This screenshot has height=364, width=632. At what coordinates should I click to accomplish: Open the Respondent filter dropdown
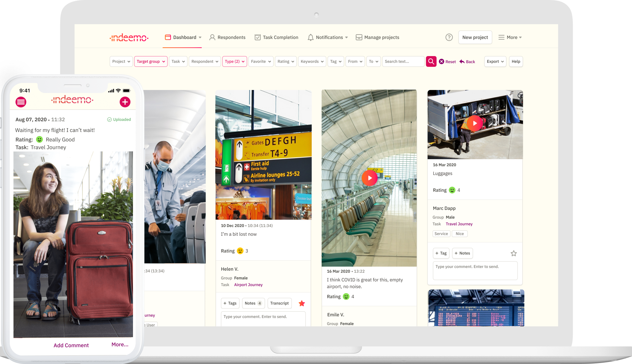pos(205,61)
